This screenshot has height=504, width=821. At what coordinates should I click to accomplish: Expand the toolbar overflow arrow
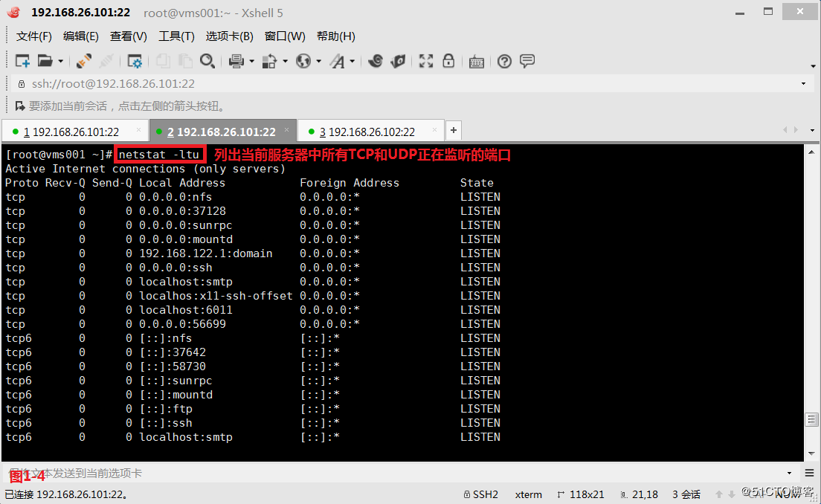[x=813, y=66]
